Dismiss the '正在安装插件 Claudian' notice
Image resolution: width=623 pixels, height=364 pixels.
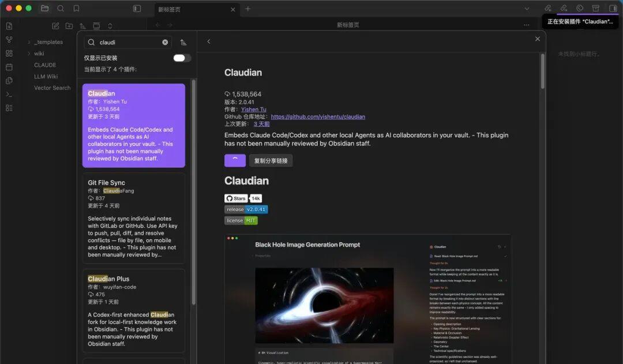[580, 21]
